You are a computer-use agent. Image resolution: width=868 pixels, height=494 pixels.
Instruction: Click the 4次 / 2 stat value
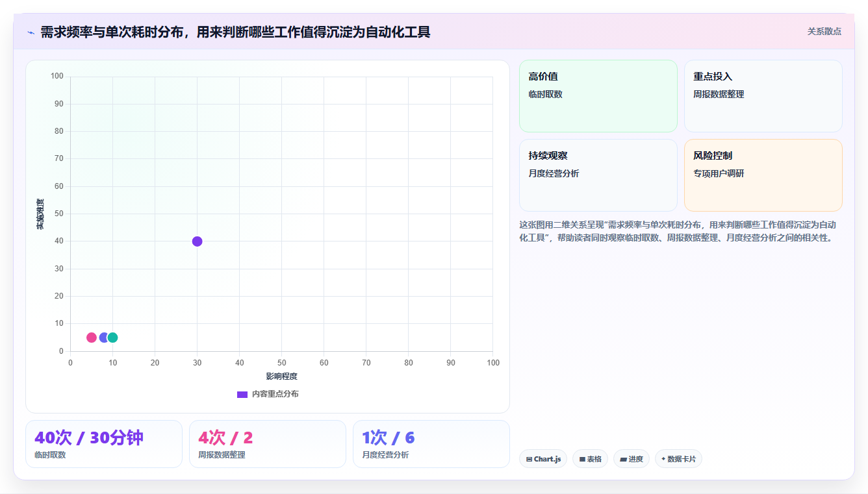225,438
